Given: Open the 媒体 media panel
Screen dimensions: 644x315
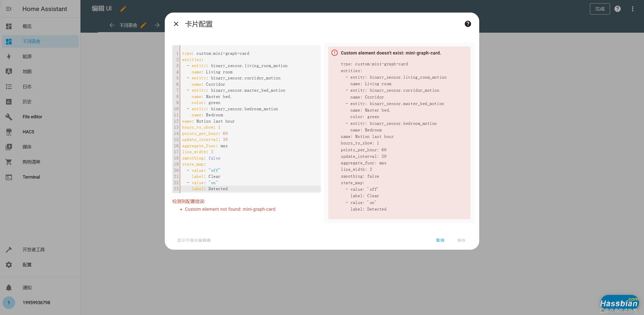Looking at the screenshot, I should pos(40,147).
